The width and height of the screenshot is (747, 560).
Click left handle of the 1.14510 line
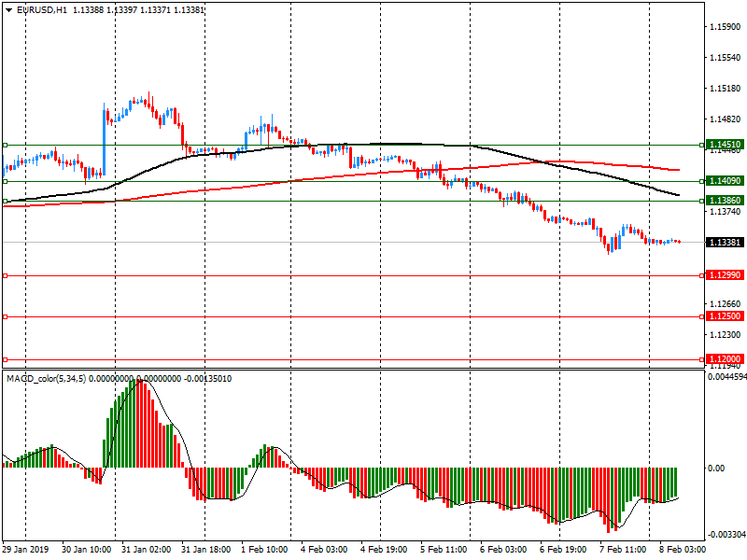5,146
